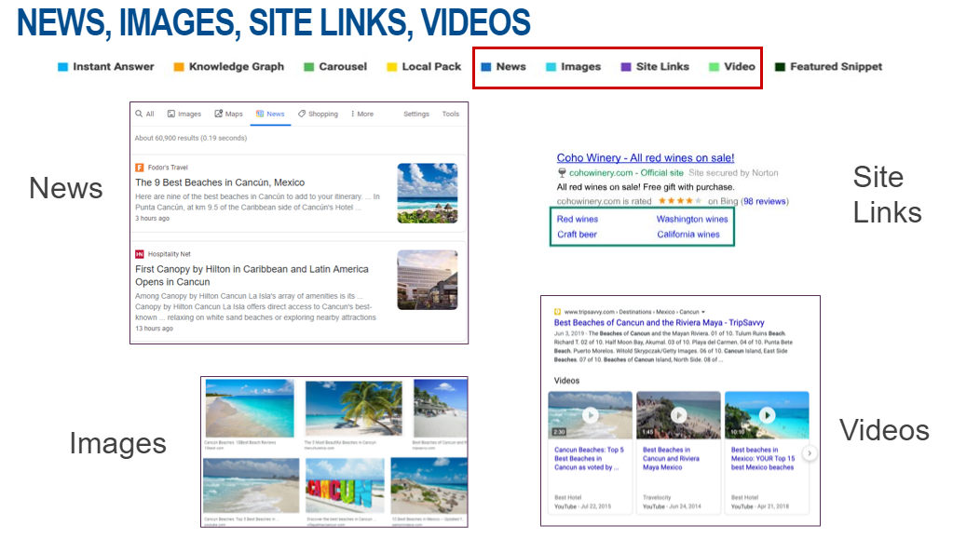Click the Instant Answer blue legend square
Viewport: 980px width, 539px height.
62,67
